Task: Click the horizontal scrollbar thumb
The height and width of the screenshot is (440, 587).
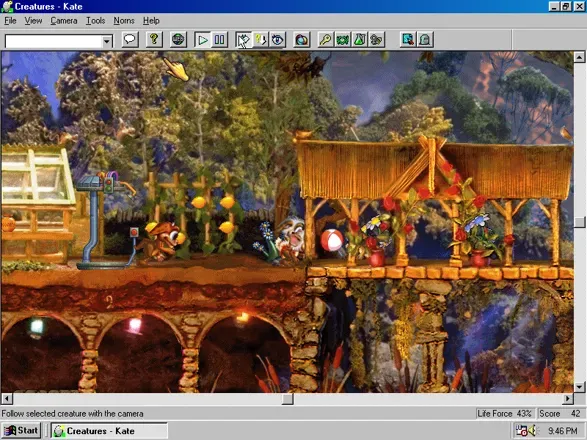Action: [x=287, y=399]
